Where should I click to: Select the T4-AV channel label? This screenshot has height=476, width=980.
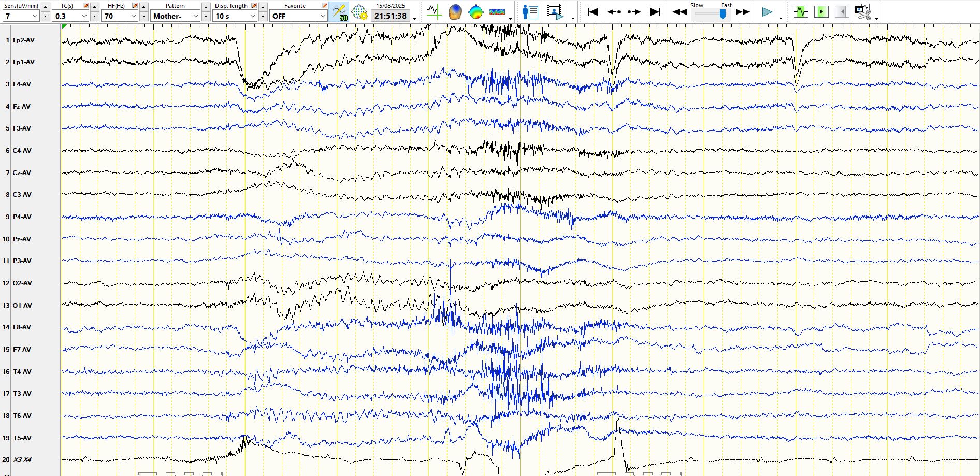click(x=22, y=371)
